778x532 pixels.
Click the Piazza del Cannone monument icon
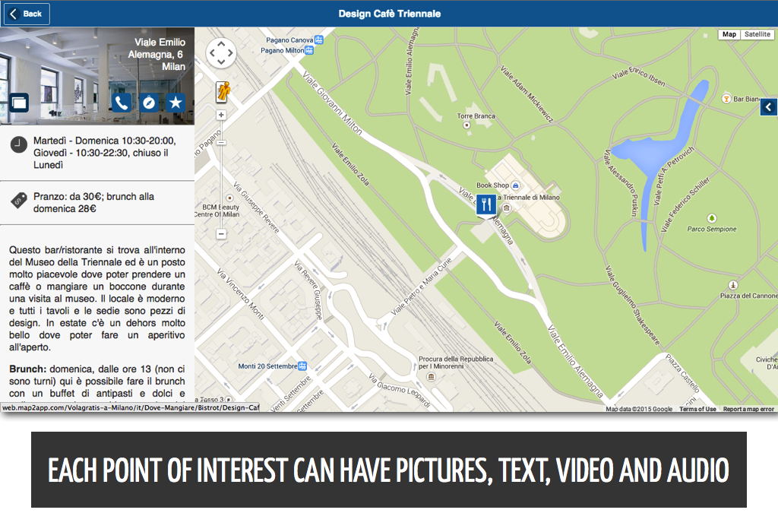point(733,285)
